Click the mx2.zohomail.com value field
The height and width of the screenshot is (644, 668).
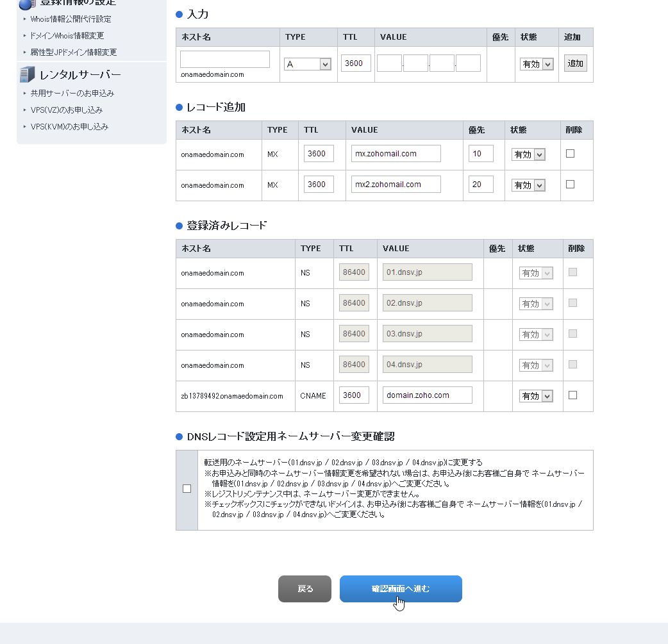coord(396,185)
